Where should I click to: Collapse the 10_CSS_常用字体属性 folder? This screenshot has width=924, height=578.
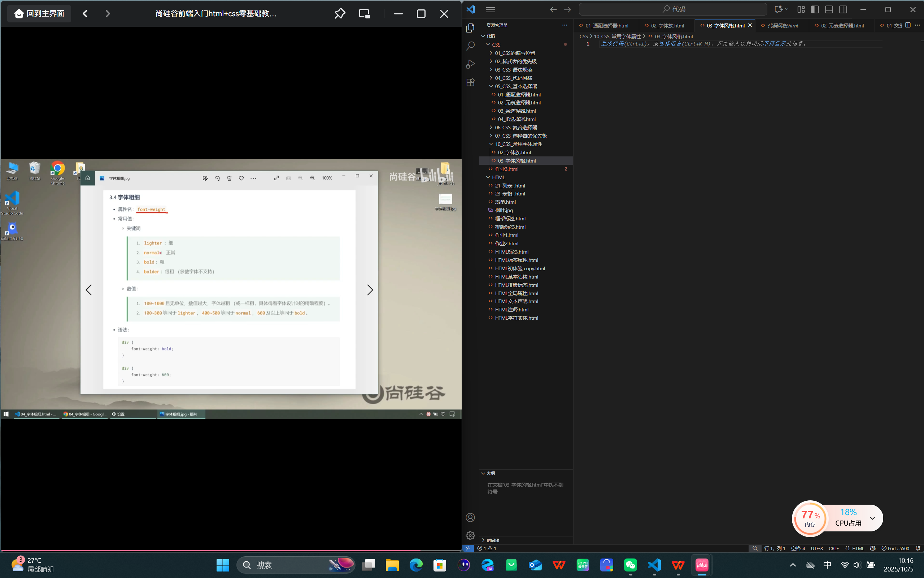point(519,144)
